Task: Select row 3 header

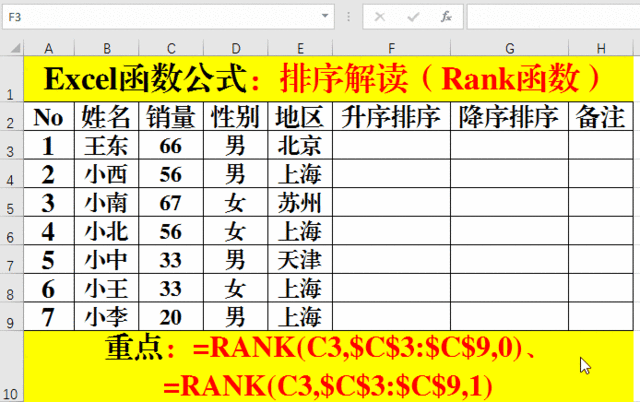Action: (x=11, y=145)
